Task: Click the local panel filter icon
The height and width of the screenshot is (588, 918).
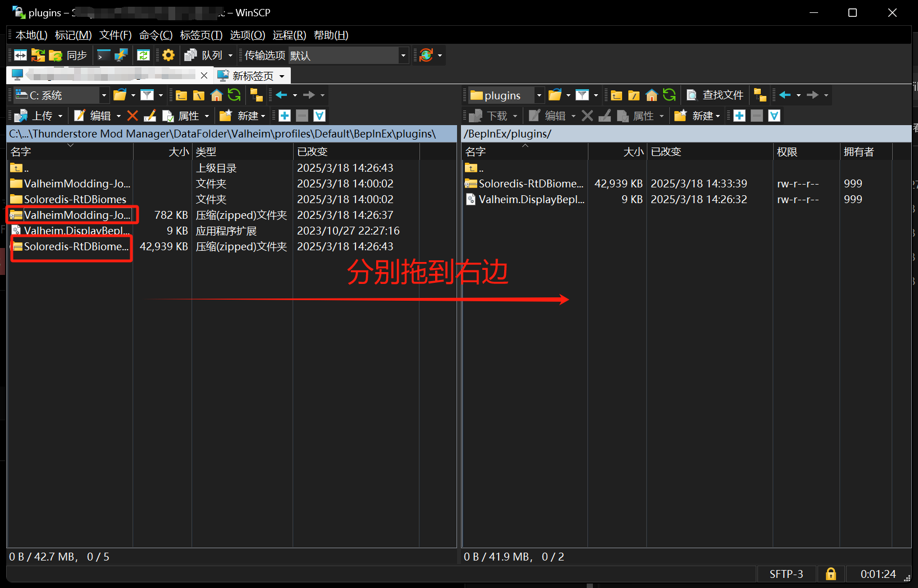Action: [x=147, y=95]
